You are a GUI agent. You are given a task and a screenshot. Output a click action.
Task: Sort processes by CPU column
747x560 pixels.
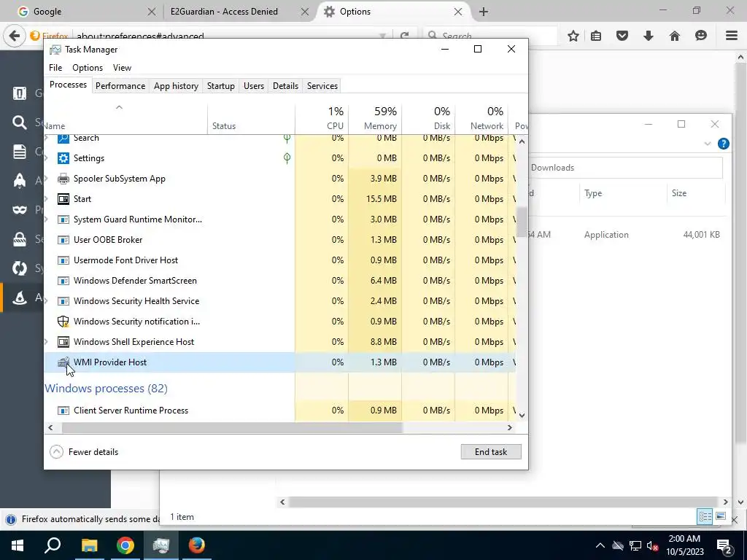point(322,118)
